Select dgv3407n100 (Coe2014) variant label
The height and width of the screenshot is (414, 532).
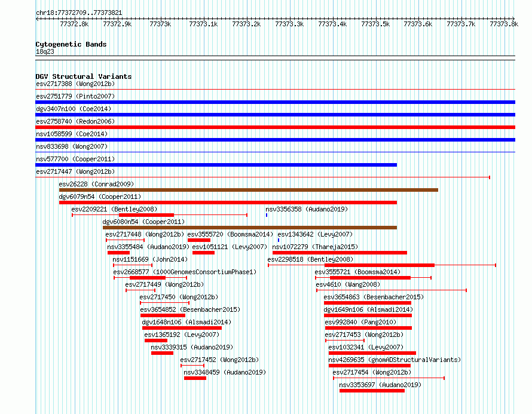74,109
